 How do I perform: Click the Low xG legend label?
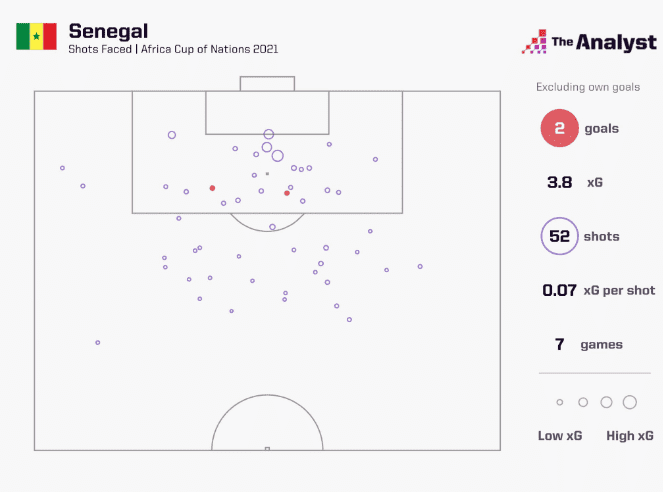558,436
